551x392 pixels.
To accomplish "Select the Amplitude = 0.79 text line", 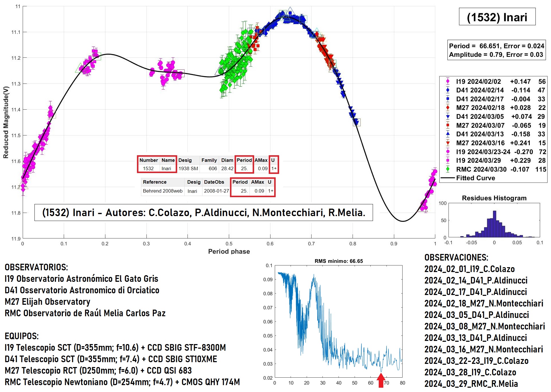I will pyautogui.click(x=496, y=55).
